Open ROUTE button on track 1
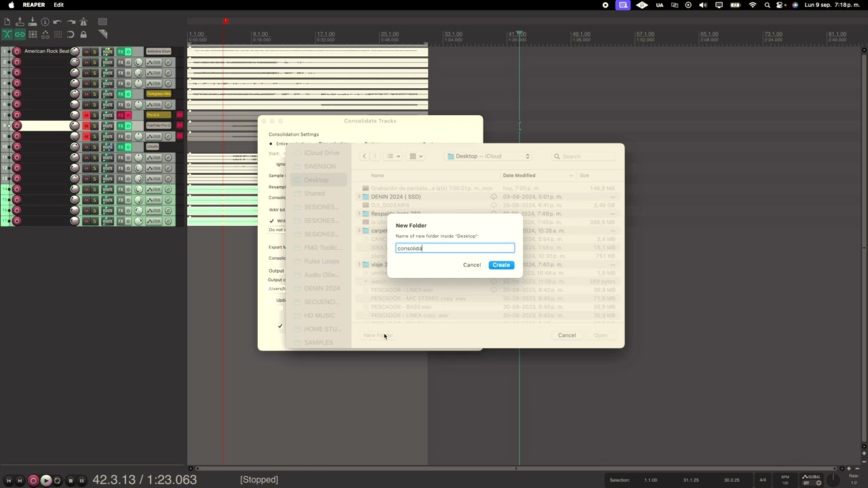868x488 pixels. coord(108,52)
